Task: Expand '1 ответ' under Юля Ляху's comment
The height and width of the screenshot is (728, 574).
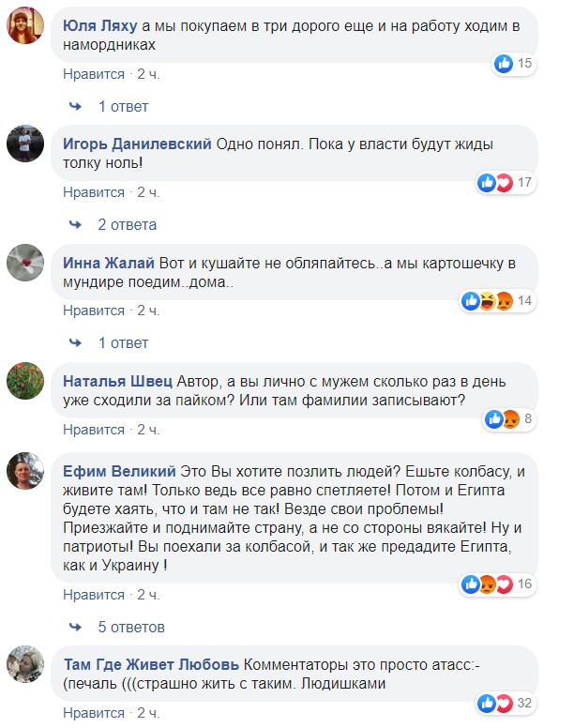Action: tap(123, 106)
